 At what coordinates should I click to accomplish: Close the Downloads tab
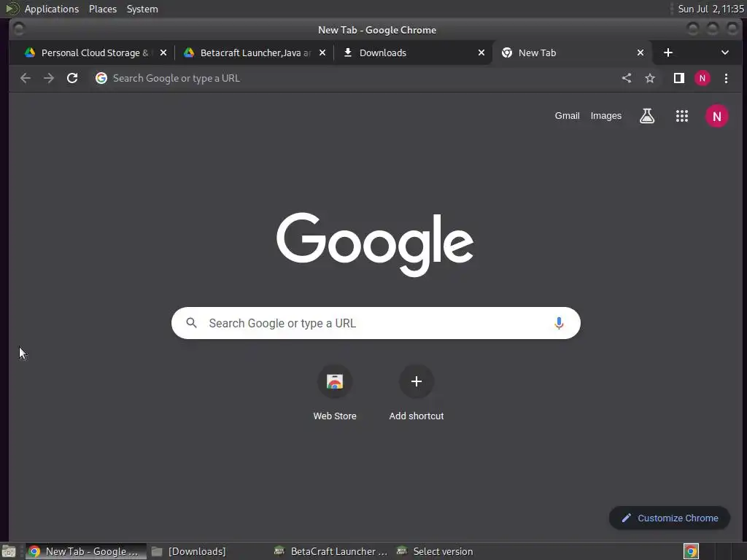[481, 52]
